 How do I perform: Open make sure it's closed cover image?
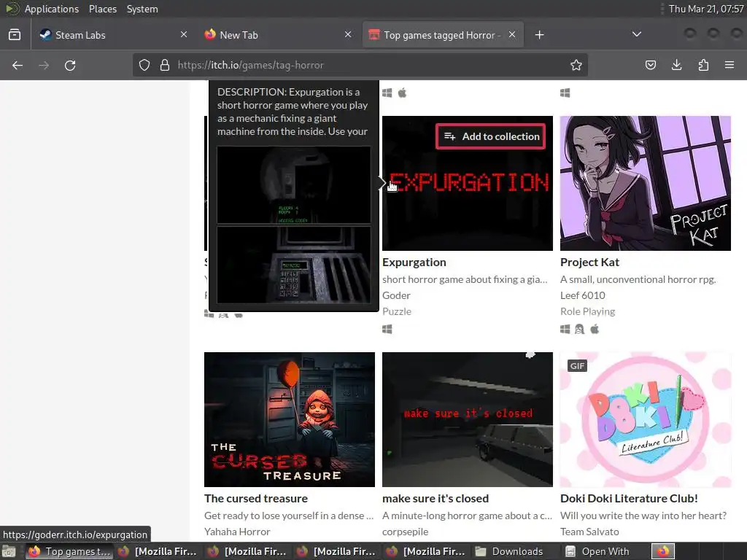pos(468,419)
